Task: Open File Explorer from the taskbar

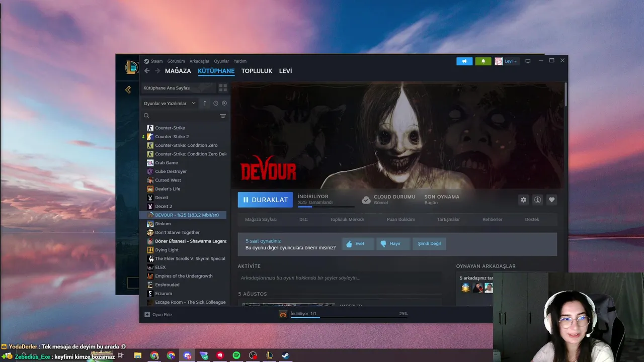Action: pos(138,355)
